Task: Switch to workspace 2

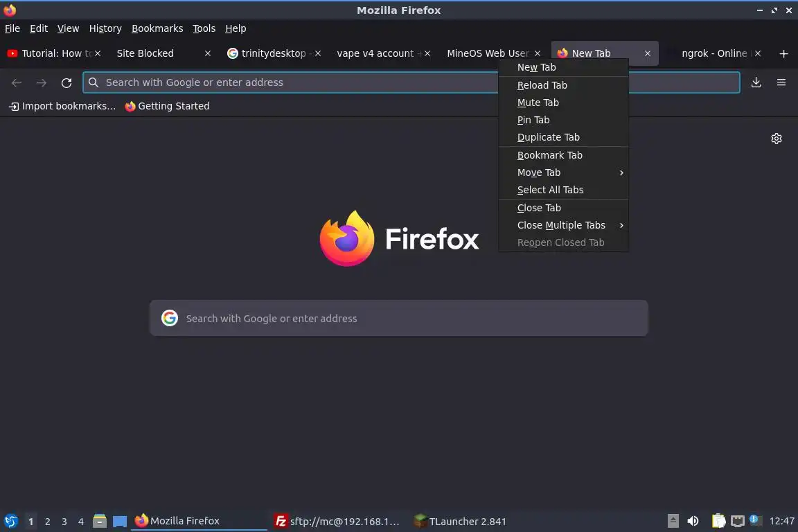Action: pyautogui.click(x=47, y=522)
